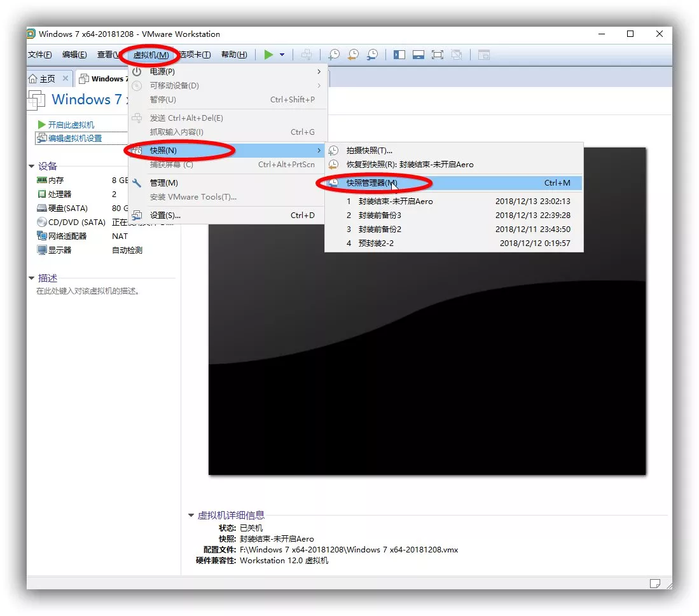The height and width of the screenshot is (616, 699).
Task: Close the 主页 tab
Action: click(66, 78)
